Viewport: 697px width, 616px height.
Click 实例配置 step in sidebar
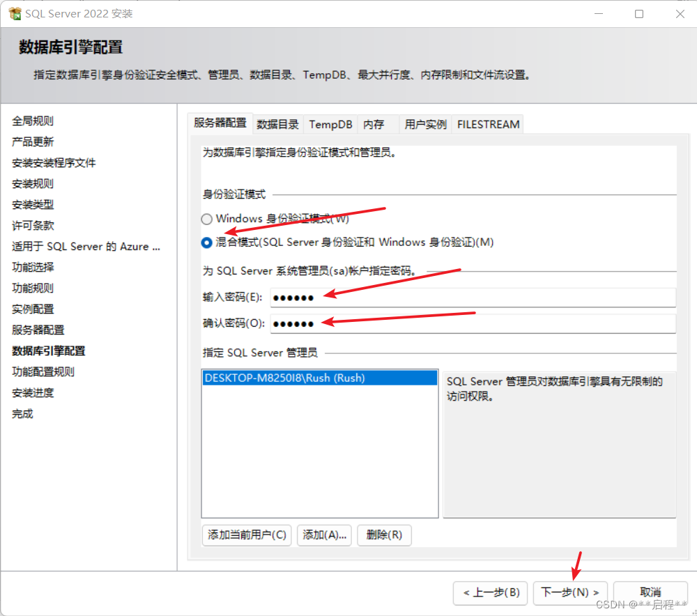[33, 309]
